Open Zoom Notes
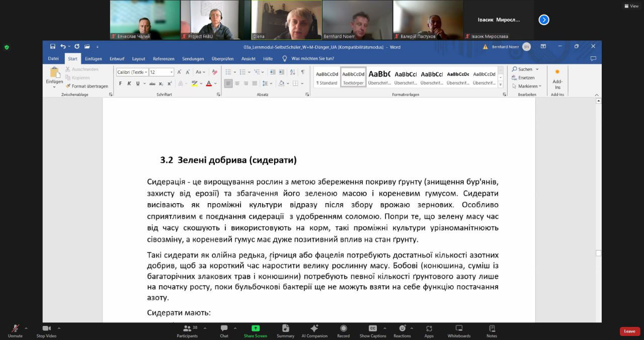 492,330
